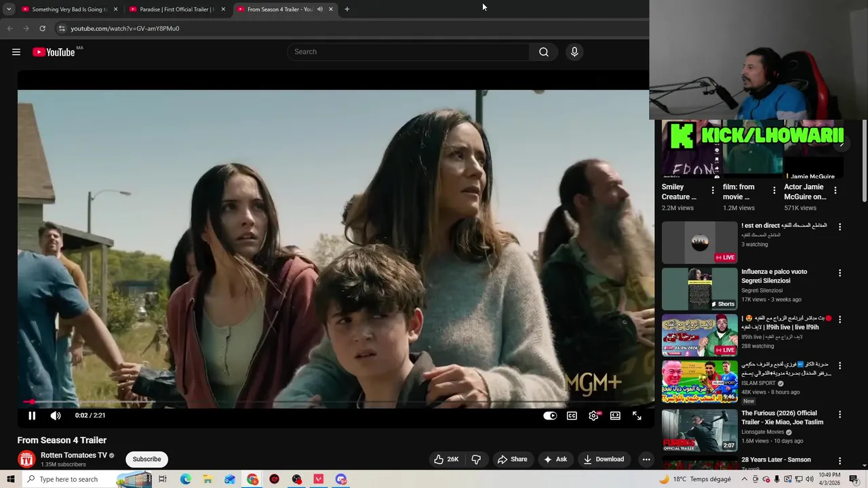This screenshot has height=488, width=868.
Task: Open the clock showing 10:49 PM
Action: [x=829, y=479]
